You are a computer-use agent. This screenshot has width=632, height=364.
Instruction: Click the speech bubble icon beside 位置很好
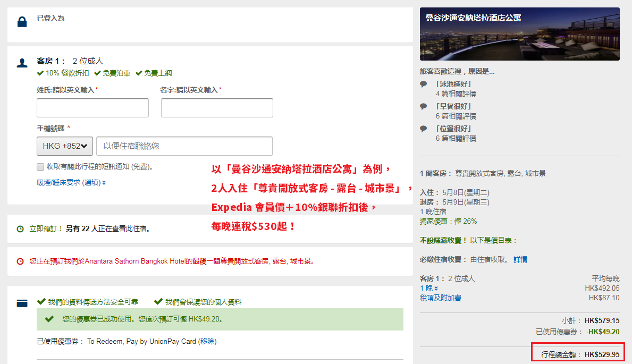point(423,129)
